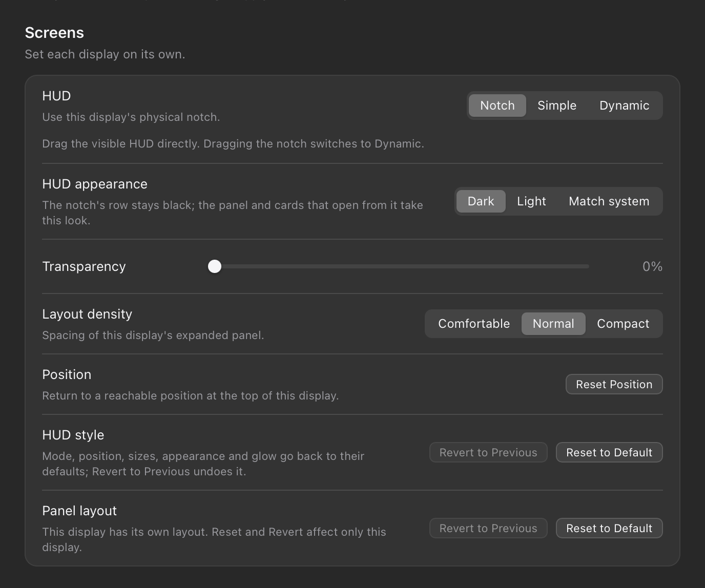This screenshot has height=588, width=705.
Task: Click the 0% transparency value
Action: tap(652, 266)
